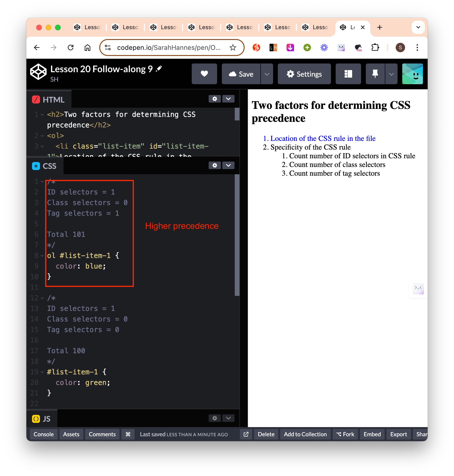This screenshot has height=476, width=454.
Task: Close the active CodePen tab
Action: 362,27
